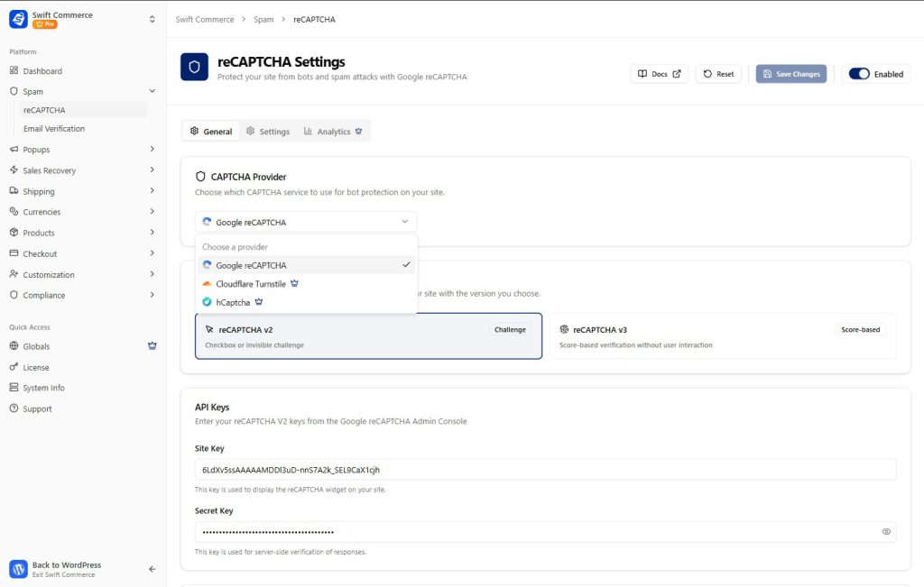924x587 pixels.
Task: Click the back arrow beside Back to WordPress
Action: [152, 569]
